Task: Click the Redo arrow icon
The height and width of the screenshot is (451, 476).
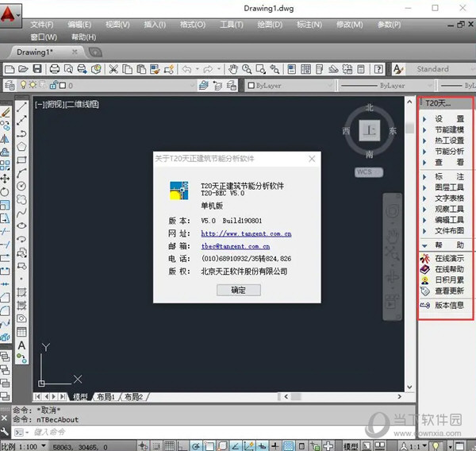Action: click(x=208, y=69)
